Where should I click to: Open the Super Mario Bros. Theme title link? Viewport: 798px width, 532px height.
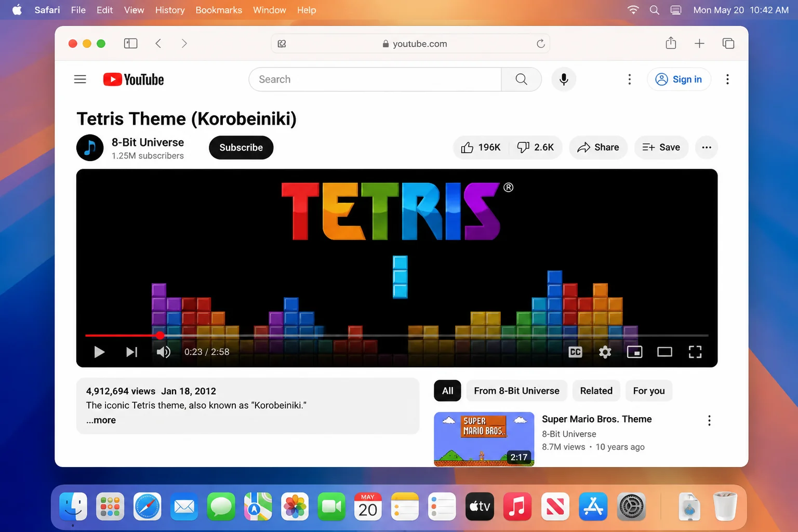click(596, 419)
